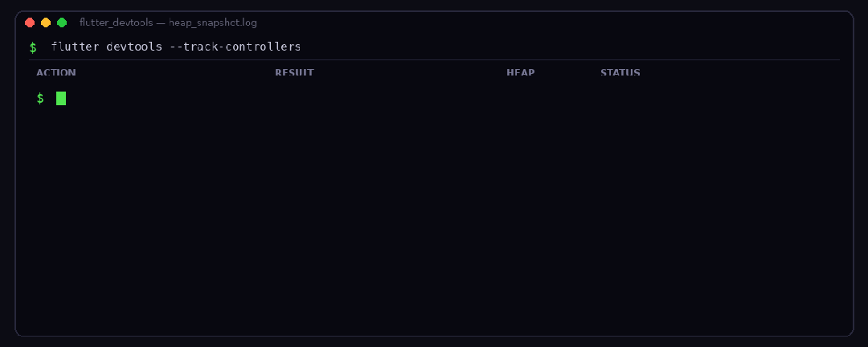The image size is (868, 347).
Task: Sort by the RESULT column header
Action: 294,72
